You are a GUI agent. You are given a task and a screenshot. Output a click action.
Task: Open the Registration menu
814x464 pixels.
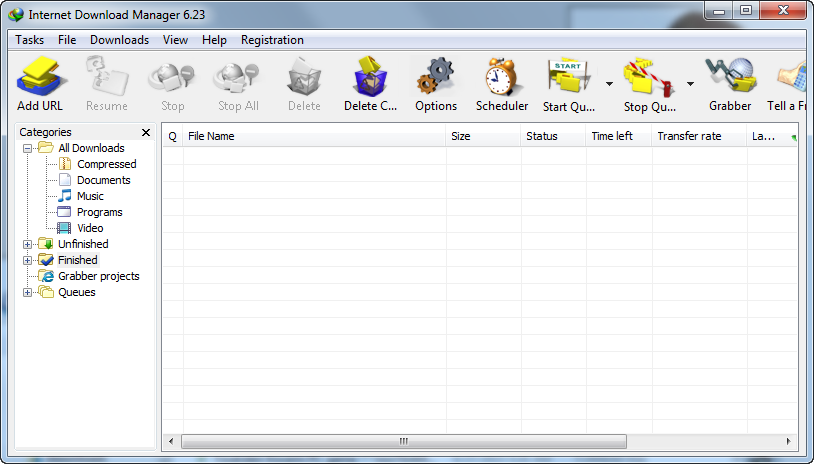tap(272, 40)
